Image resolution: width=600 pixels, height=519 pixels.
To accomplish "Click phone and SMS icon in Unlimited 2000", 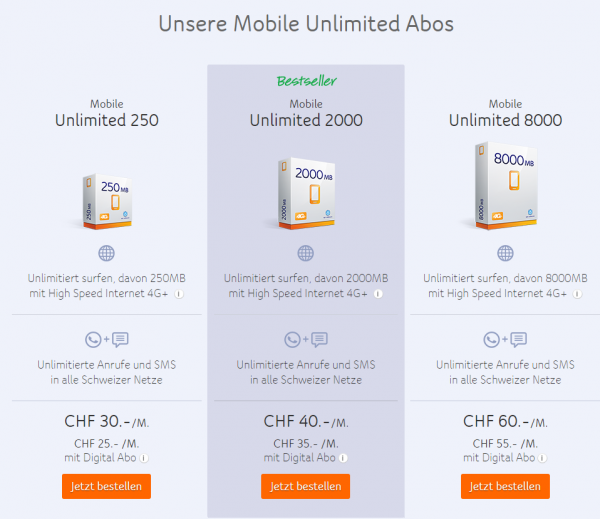I will tap(306, 339).
